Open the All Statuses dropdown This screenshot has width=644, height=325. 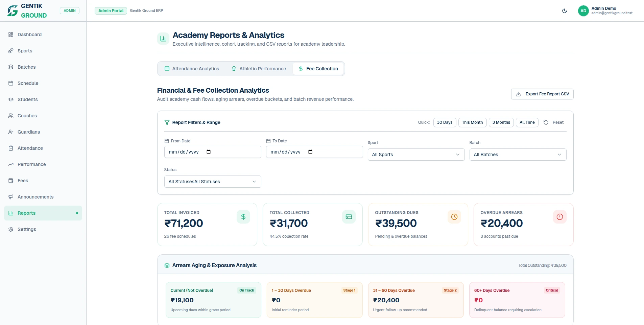pyautogui.click(x=213, y=182)
